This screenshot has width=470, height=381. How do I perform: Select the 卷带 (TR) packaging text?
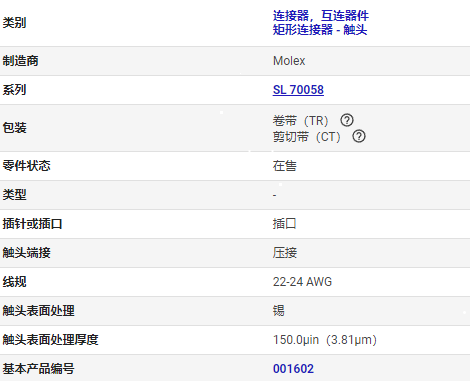(x=301, y=120)
